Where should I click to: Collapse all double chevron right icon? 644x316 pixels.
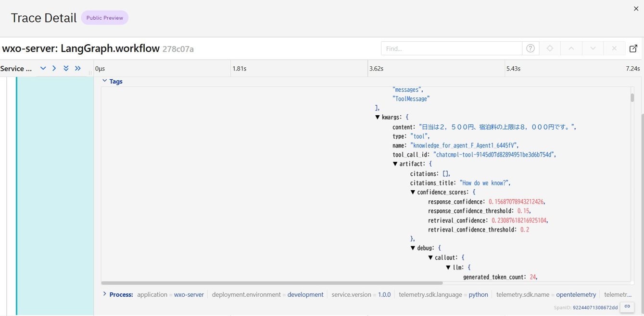pyautogui.click(x=78, y=68)
